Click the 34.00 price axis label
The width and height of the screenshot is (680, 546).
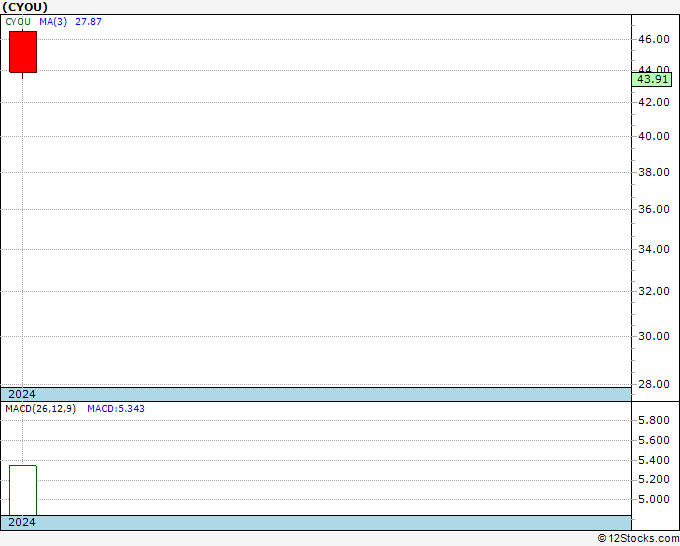click(x=654, y=249)
